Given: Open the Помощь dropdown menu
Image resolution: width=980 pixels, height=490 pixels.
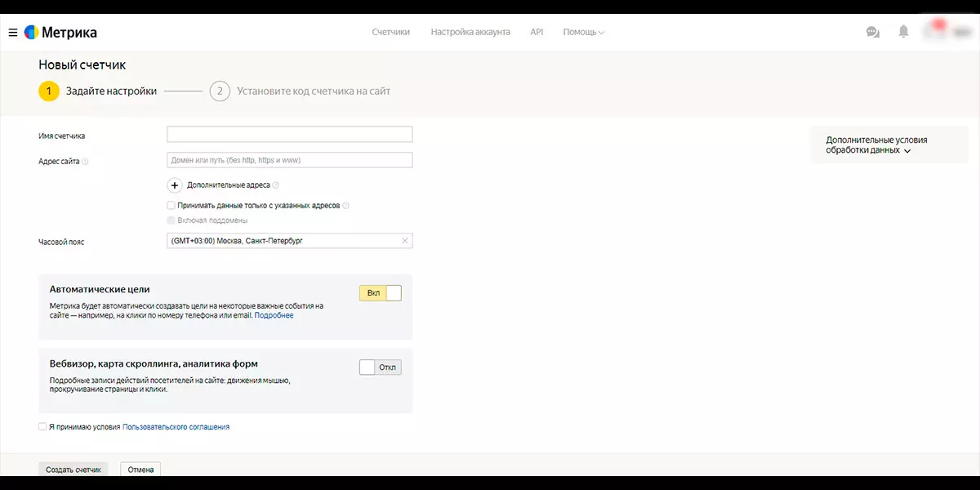Looking at the screenshot, I should pyautogui.click(x=583, y=33).
